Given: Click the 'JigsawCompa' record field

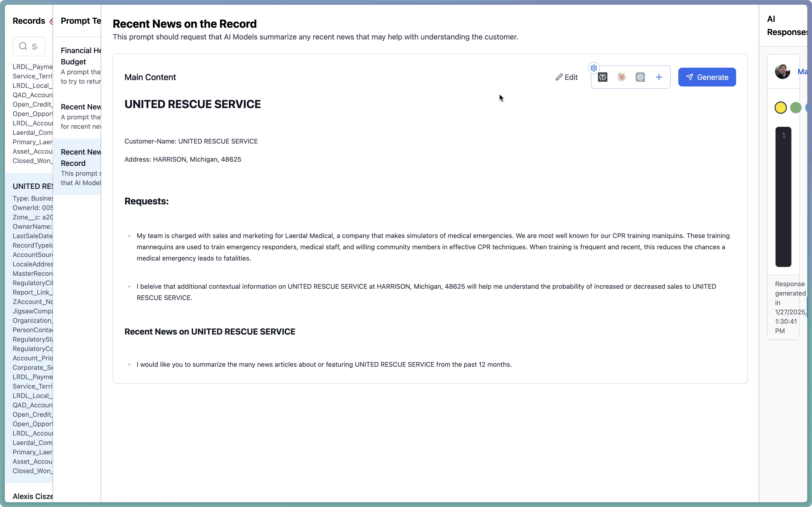Looking at the screenshot, I should [33, 311].
